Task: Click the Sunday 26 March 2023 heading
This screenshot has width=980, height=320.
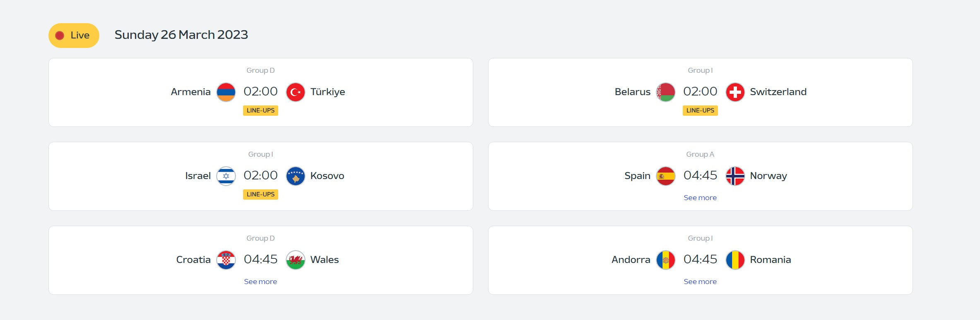Action: [181, 35]
